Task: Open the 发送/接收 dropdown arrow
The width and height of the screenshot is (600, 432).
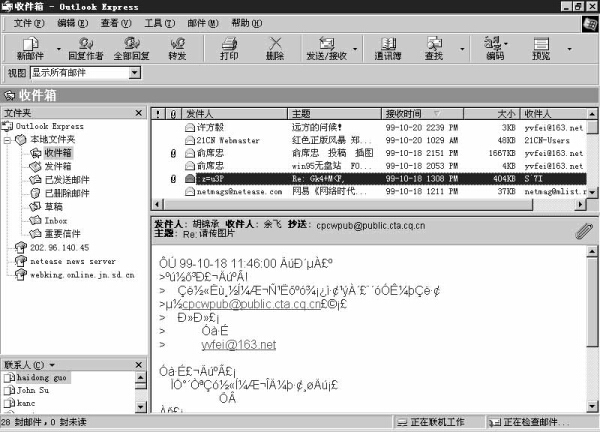Action: [355, 49]
